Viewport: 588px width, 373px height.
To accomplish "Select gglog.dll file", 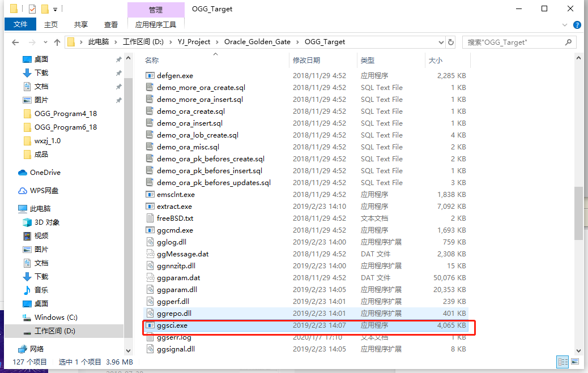I will (172, 242).
